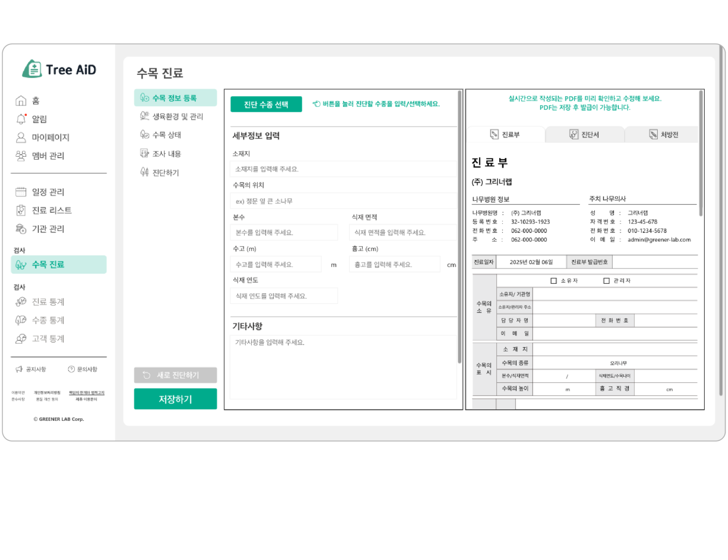Click the schedule management calendar icon
728x560 pixels.
[x=21, y=192]
